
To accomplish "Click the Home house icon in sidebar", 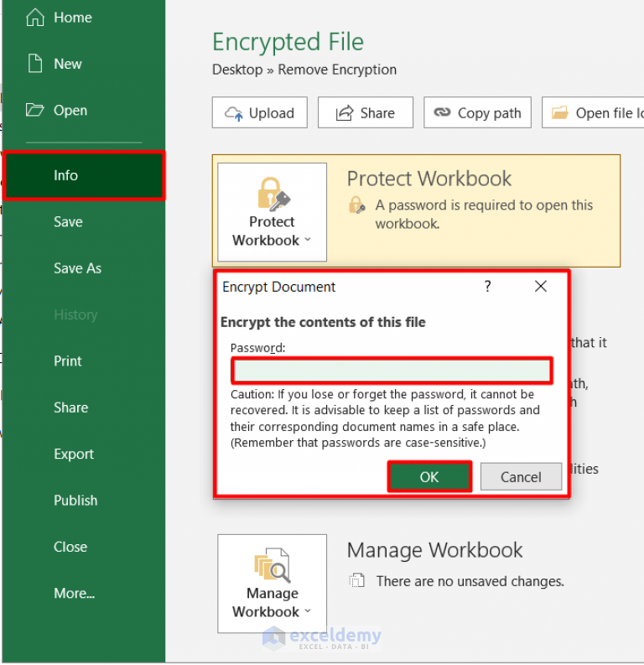I will point(34,18).
